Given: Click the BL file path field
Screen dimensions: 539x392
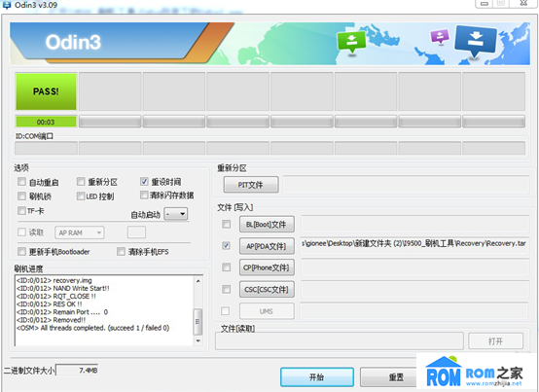Looking at the screenshot, I should (414, 224).
